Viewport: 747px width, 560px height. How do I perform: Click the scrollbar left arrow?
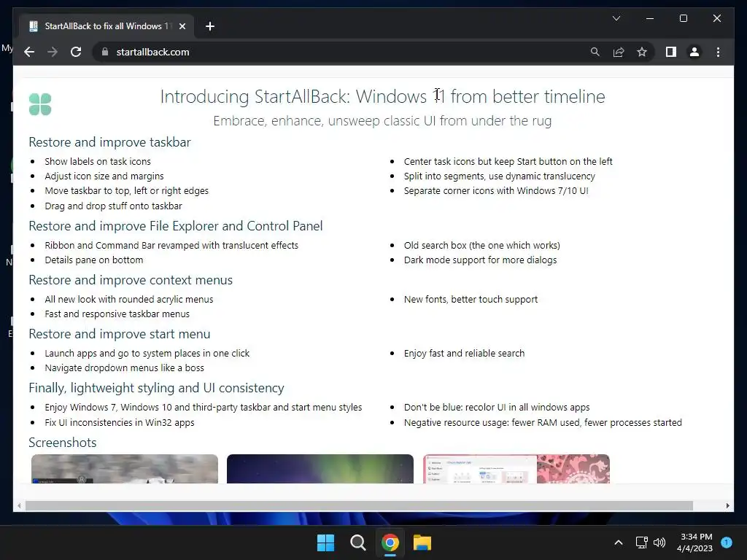19,506
